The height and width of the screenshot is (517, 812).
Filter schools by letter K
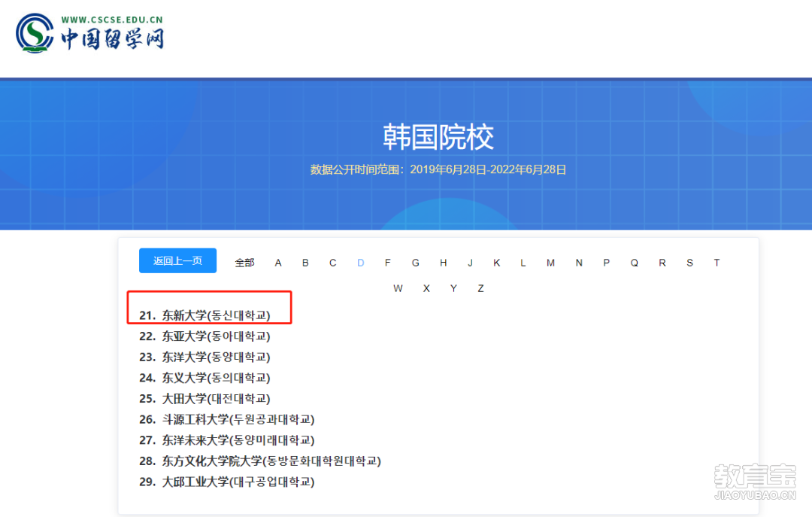click(497, 263)
